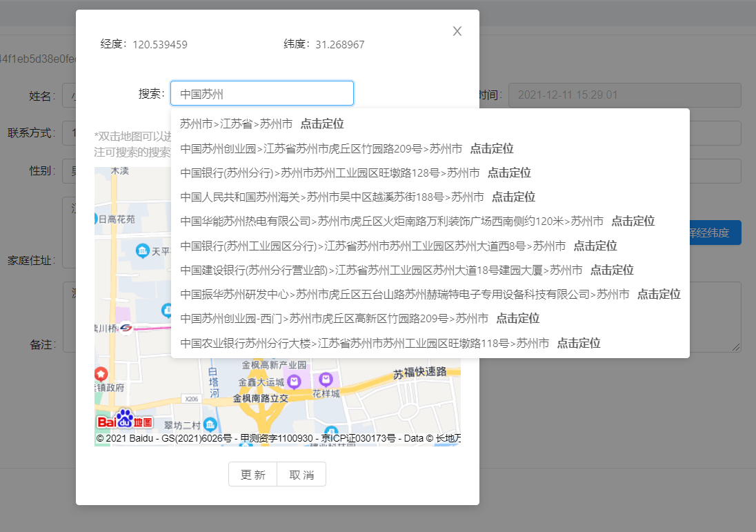Image resolution: width=756 pixels, height=532 pixels.
Task: Click 日高花苑 residential marker on map
Action: (116, 219)
